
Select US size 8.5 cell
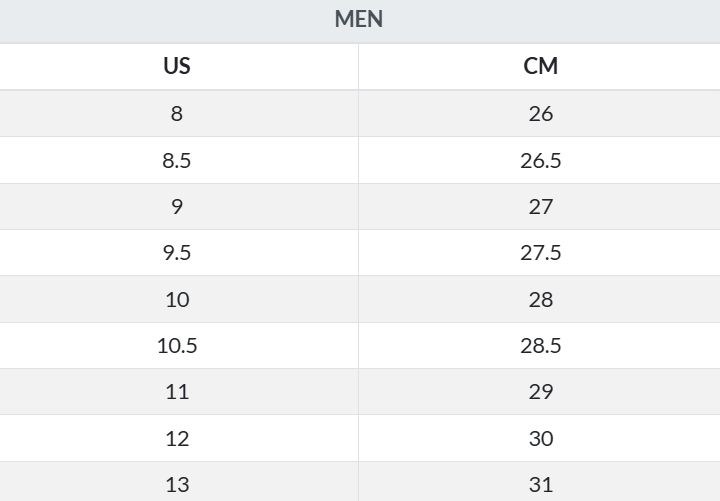177,160
